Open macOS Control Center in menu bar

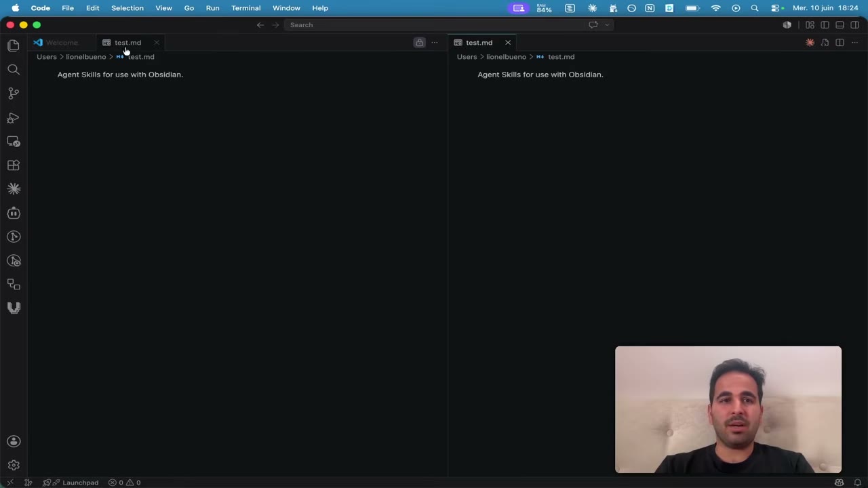(776, 8)
